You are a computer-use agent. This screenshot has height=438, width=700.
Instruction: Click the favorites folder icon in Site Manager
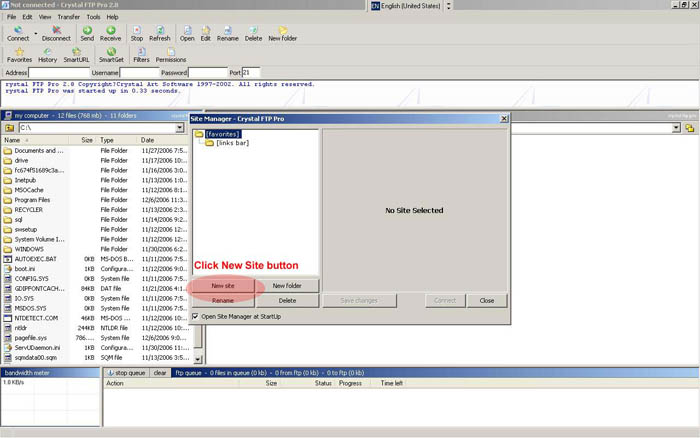coord(199,134)
